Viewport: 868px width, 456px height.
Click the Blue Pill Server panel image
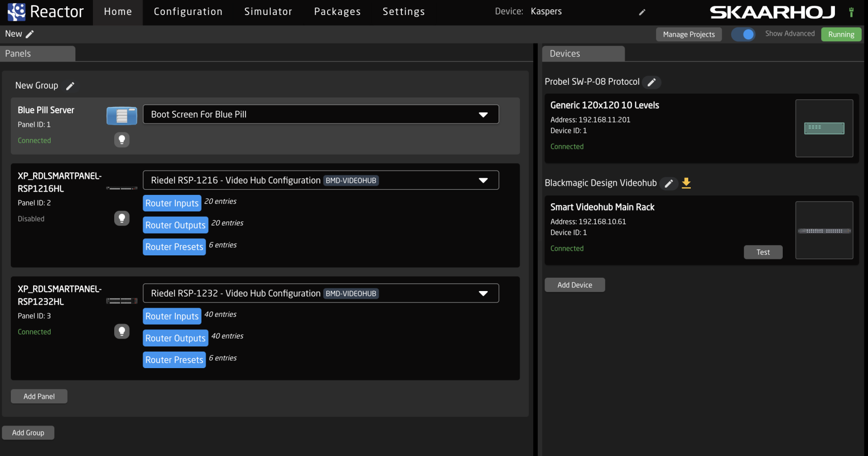121,116
